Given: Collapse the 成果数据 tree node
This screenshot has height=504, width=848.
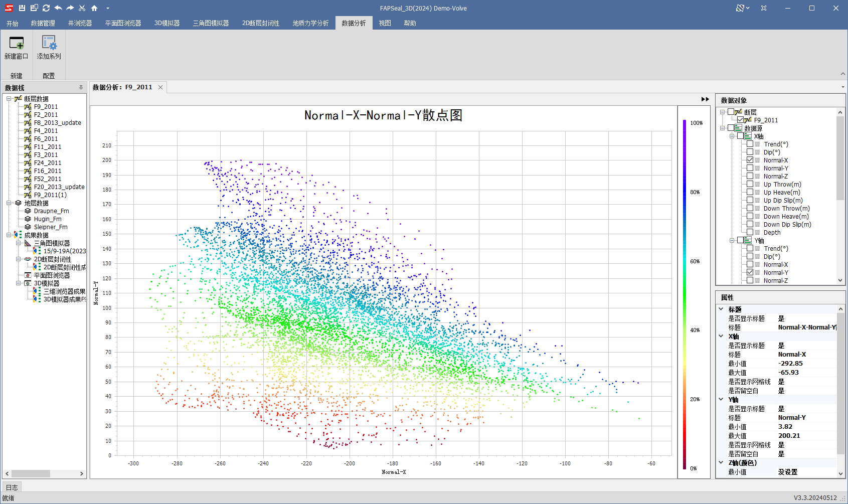Looking at the screenshot, I should tap(9, 235).
